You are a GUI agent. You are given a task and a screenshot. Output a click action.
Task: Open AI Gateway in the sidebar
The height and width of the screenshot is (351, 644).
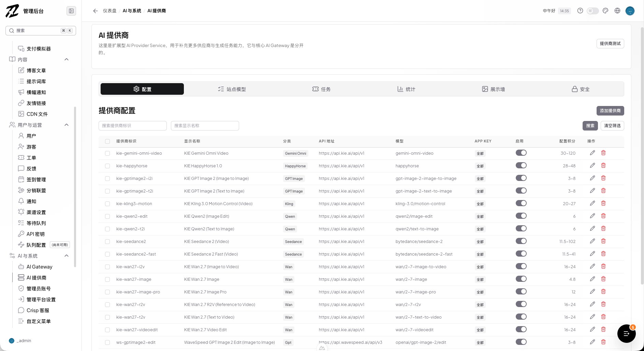40,267
